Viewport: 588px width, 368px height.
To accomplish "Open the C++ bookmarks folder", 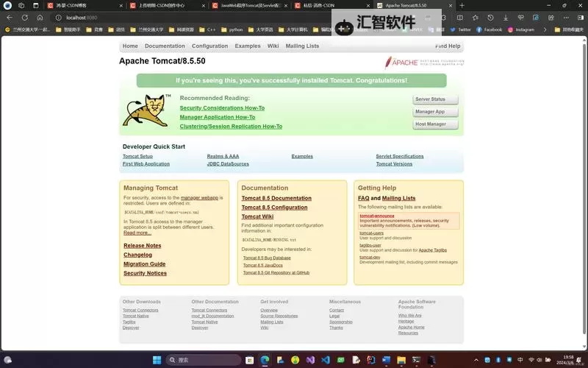I will tap(207, 29).
